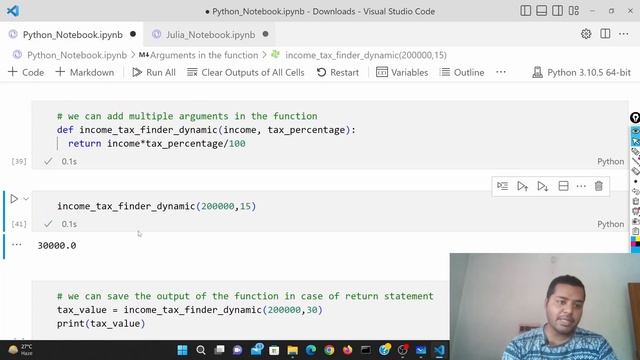Open Windows taskbar Search

[x=201, y=350]
